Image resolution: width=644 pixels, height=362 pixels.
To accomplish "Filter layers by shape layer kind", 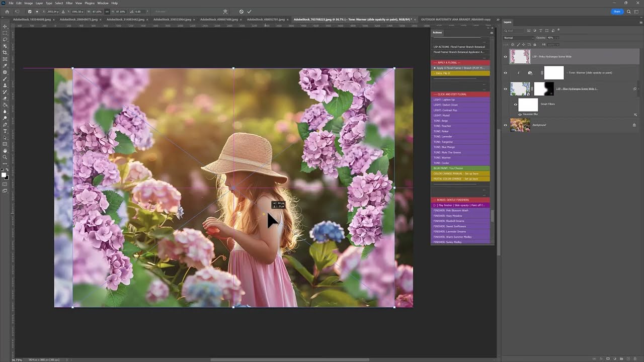I will point(546,30).
